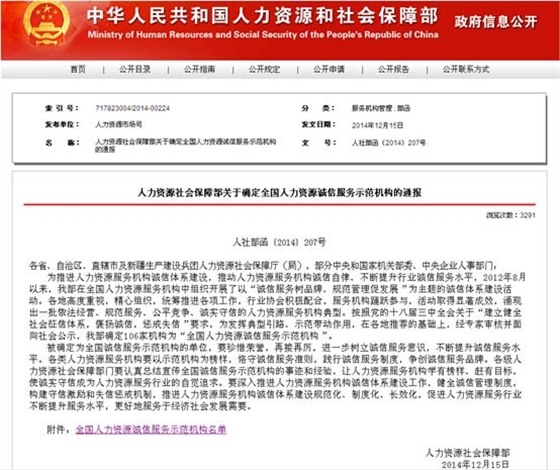Image resolution: width=560 pixels, height=470 pixels.
Task: Click the 发文日期 label
Action: (319, 124)
